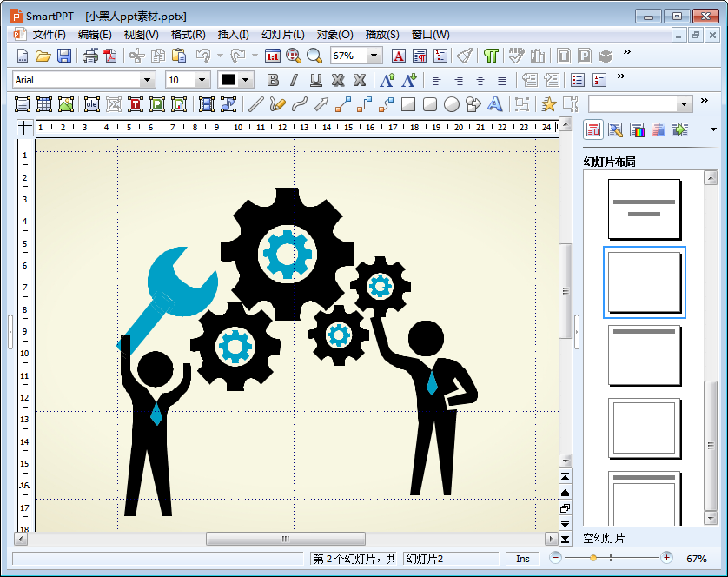Select the green pilcrow formatting marks icon
The width and height of the screenshot is (728, 577).
(x=491, y=56)
